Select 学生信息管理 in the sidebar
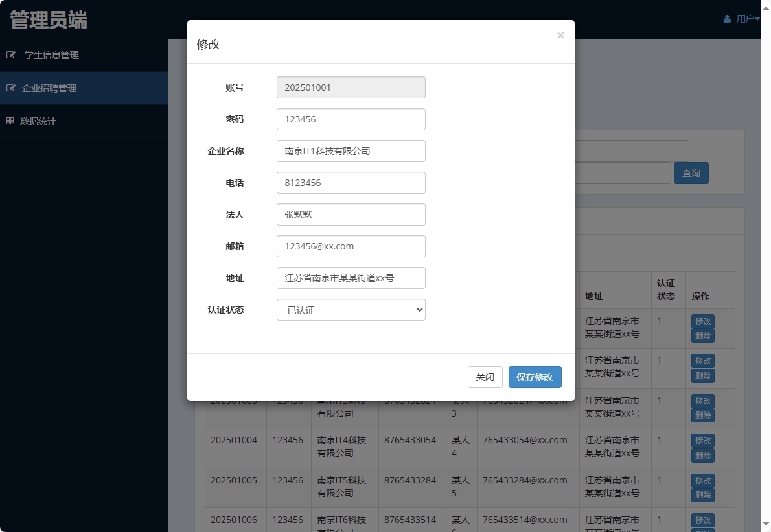This screenshot has width=771, height=532. coord(52,55)
